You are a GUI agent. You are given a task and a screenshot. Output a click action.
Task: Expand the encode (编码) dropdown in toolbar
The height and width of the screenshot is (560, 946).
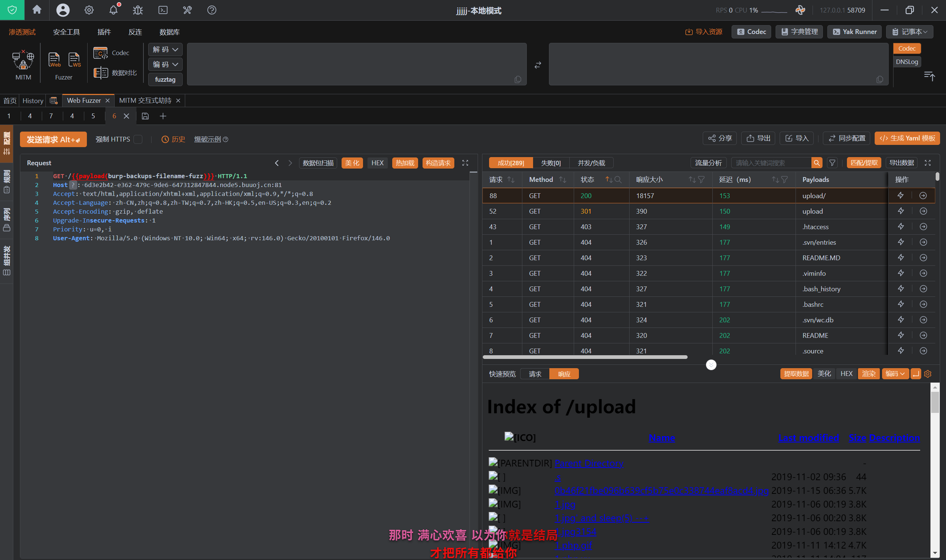pyautogui.click(x=165, y=65)
